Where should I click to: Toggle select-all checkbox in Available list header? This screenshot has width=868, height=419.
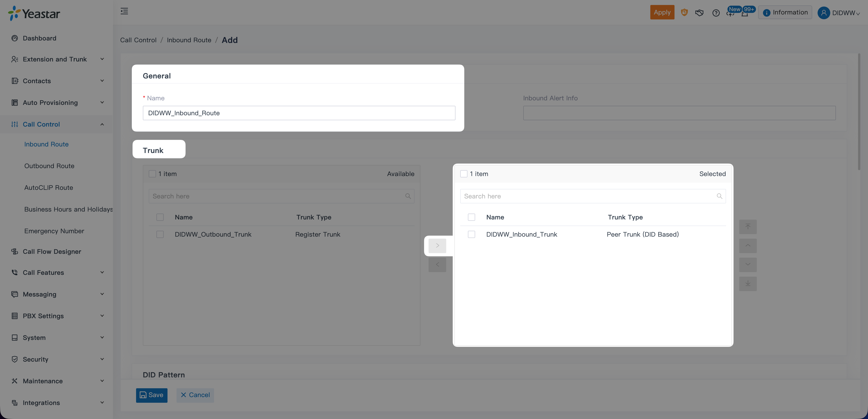click(152, 174)
